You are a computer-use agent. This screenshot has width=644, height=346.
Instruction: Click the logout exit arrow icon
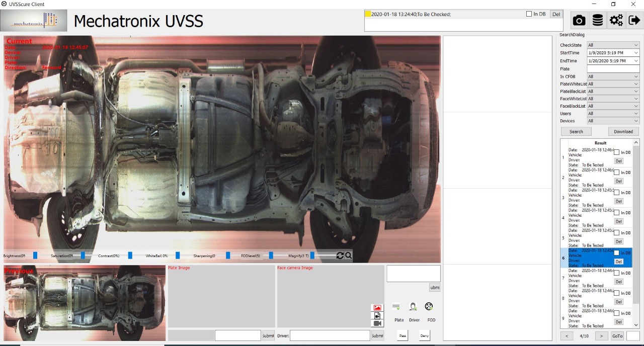click(x=634, y=20)
